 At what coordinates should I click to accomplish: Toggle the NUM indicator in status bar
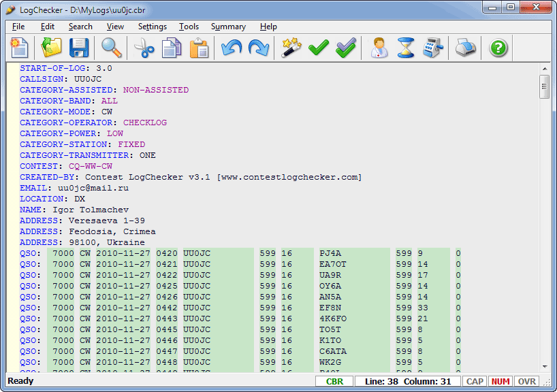click(x=500, y=382)
